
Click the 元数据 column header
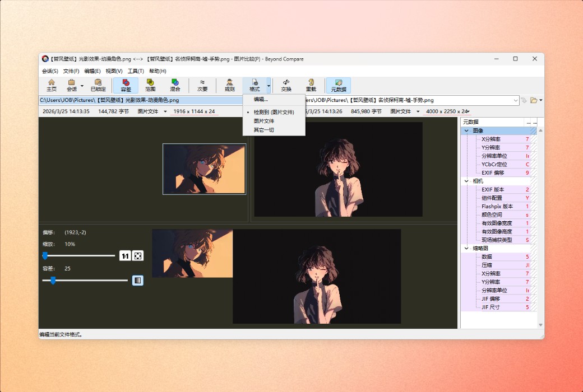492,122
